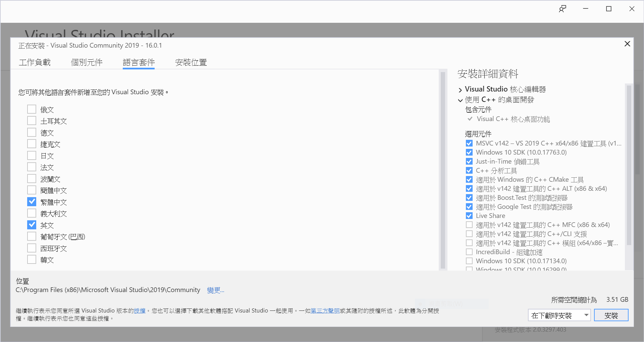The width and height of the screenshot is (644, 342).
Task: Uncheck Windows 10 SDK (10.0.17763.0)
Action: tap(469, 153)
